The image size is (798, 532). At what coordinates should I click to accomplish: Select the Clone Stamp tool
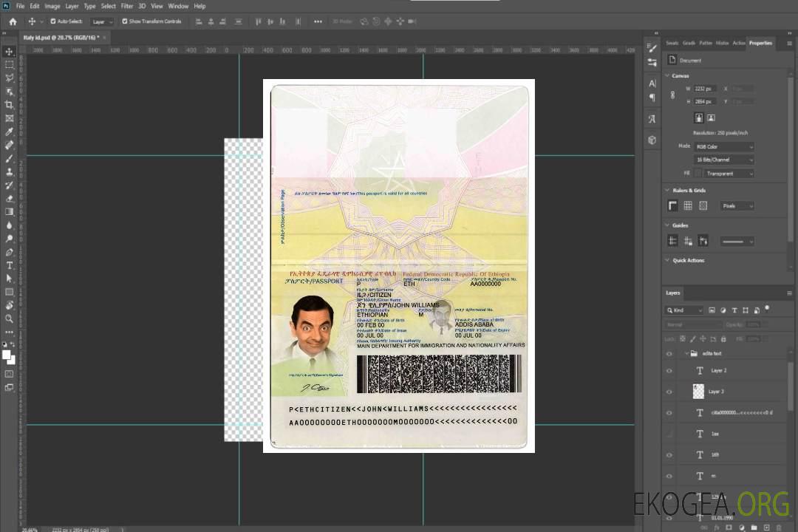pyautogui.click(x=9, y=171)
